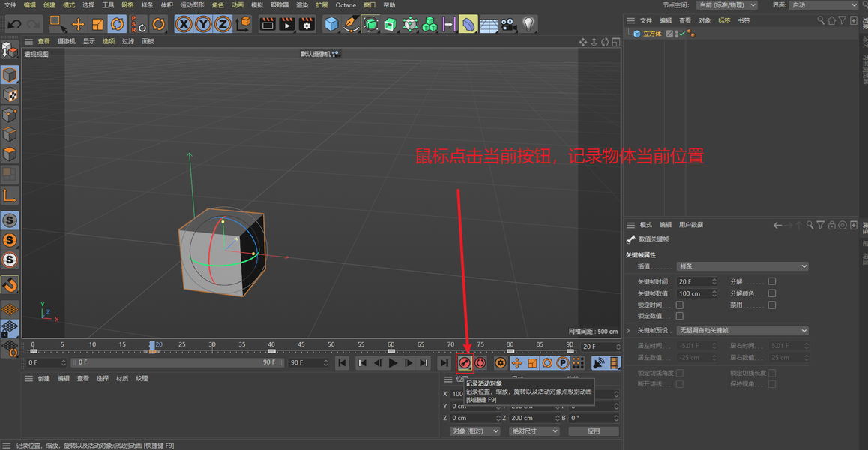868x450 pixels.
Task: Click the Undo arrow in the top toolbar
Action: pos(15,24)
